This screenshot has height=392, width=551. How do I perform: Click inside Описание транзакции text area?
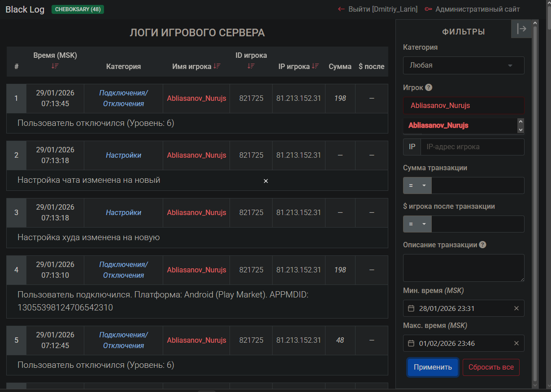point(464,268)
